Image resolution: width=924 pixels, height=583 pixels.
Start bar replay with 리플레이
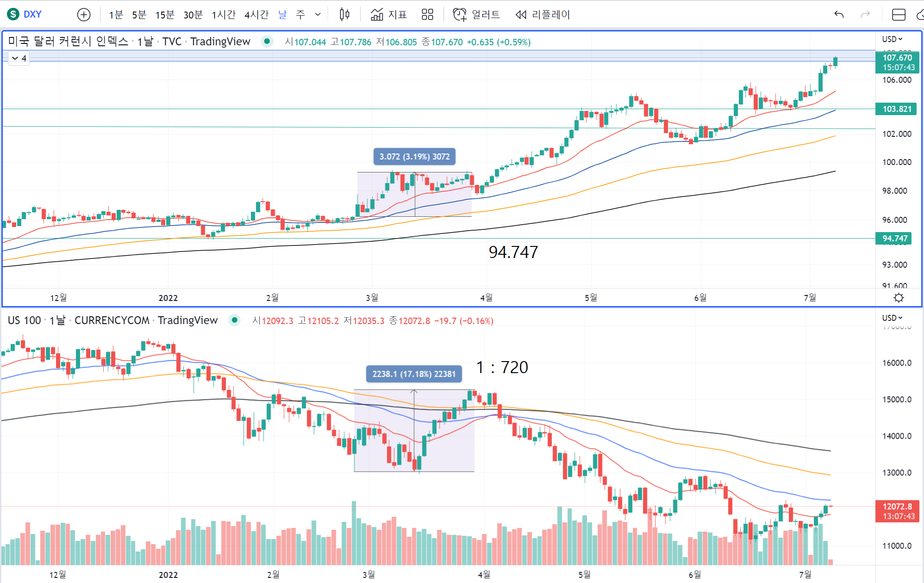pos(542,15)
